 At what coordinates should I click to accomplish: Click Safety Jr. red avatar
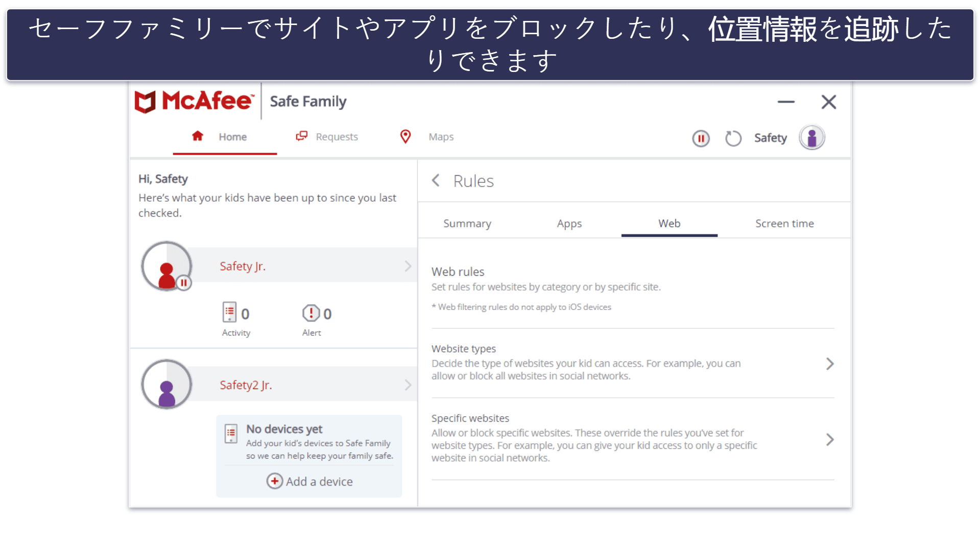click(166, 266)
